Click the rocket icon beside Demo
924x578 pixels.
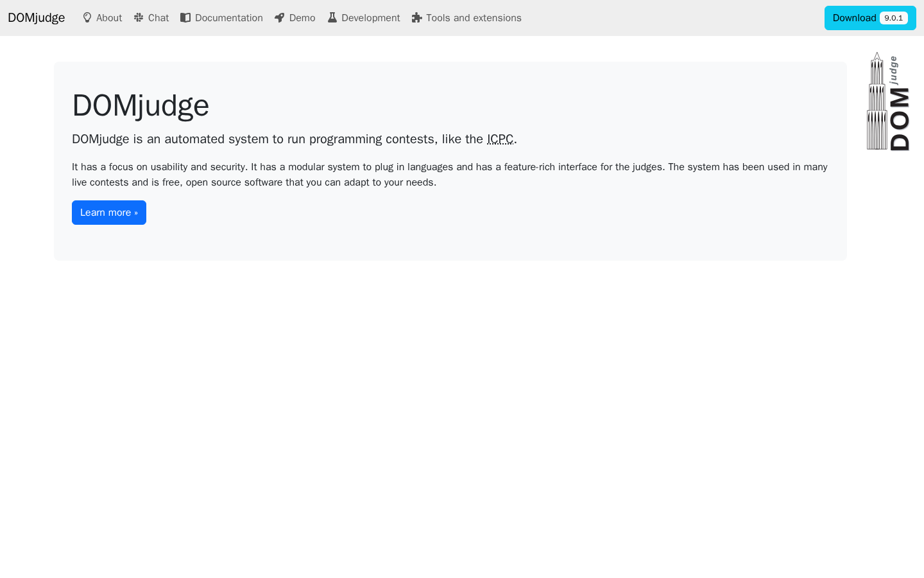[279, 18]
